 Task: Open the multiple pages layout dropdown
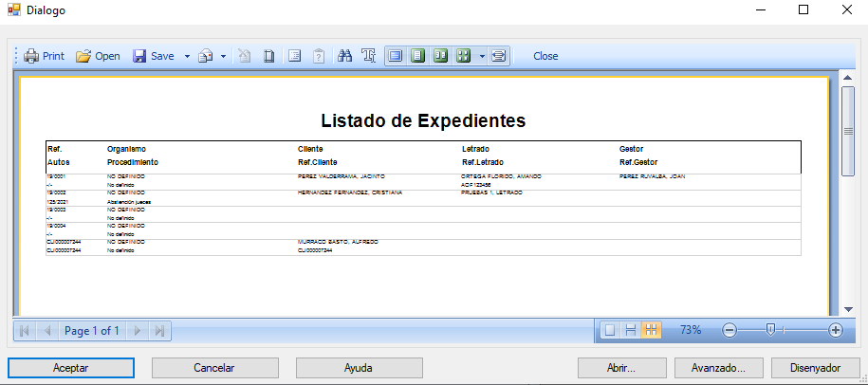tap(482, 56)
